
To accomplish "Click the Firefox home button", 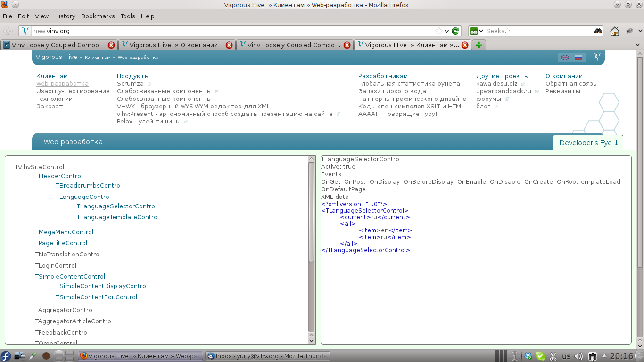I will [614, 31].
